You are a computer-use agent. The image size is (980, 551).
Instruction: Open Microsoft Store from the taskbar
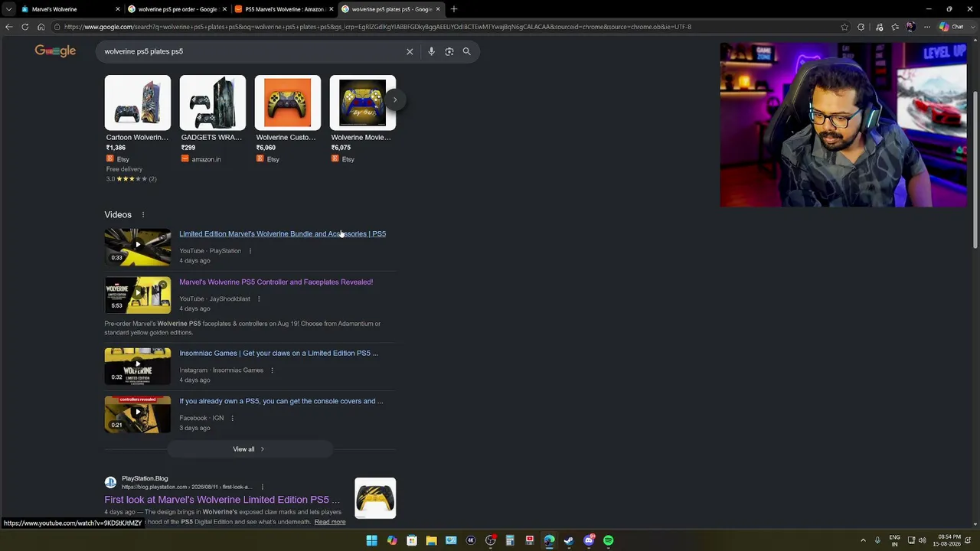pyautogui.click(x=412, y=540)
